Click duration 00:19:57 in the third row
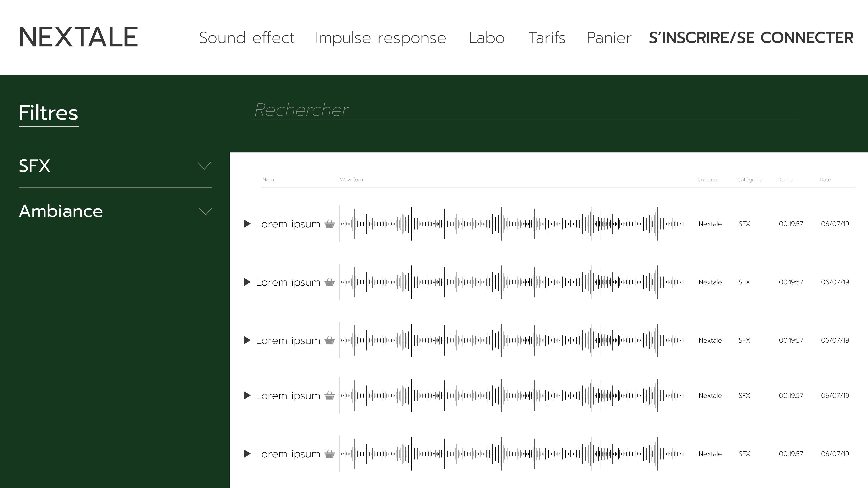This screenshot has width=868, height=488. click(x=791, y=340)
